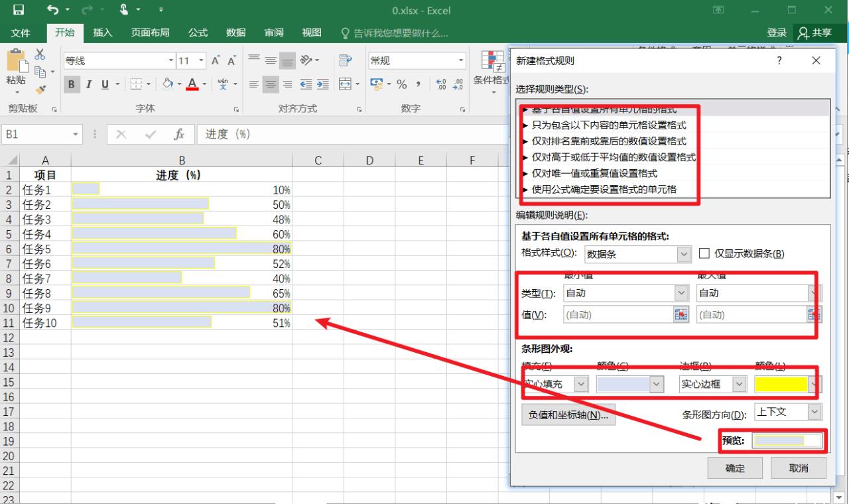This screenshot has height=504, width=849.
Task: Click the accounting number format icon
Action: pyautogui.click(x=377, y=84)
